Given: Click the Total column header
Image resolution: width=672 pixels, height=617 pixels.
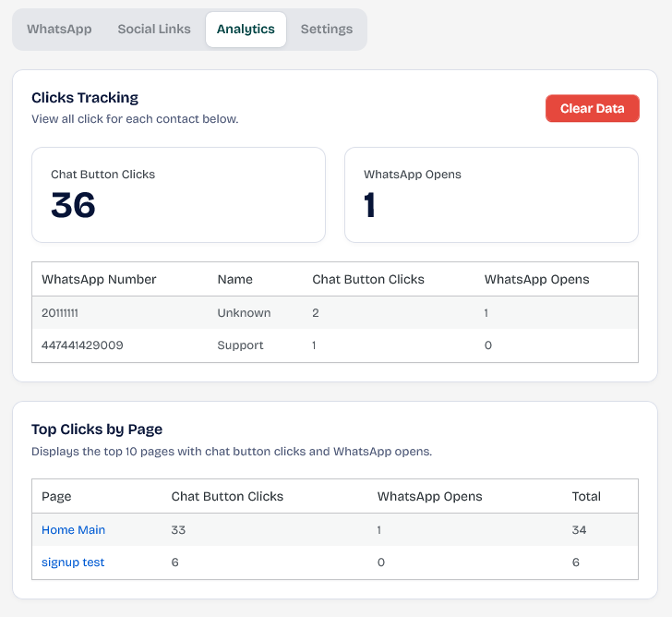Looking at the screenshot, I should pos(586,496).
